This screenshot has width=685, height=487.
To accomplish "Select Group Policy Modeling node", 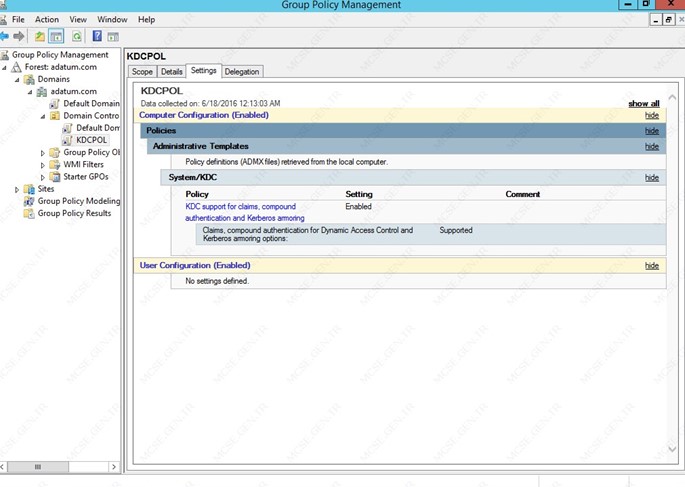I will pyautogui.click(x=79, y=201).
